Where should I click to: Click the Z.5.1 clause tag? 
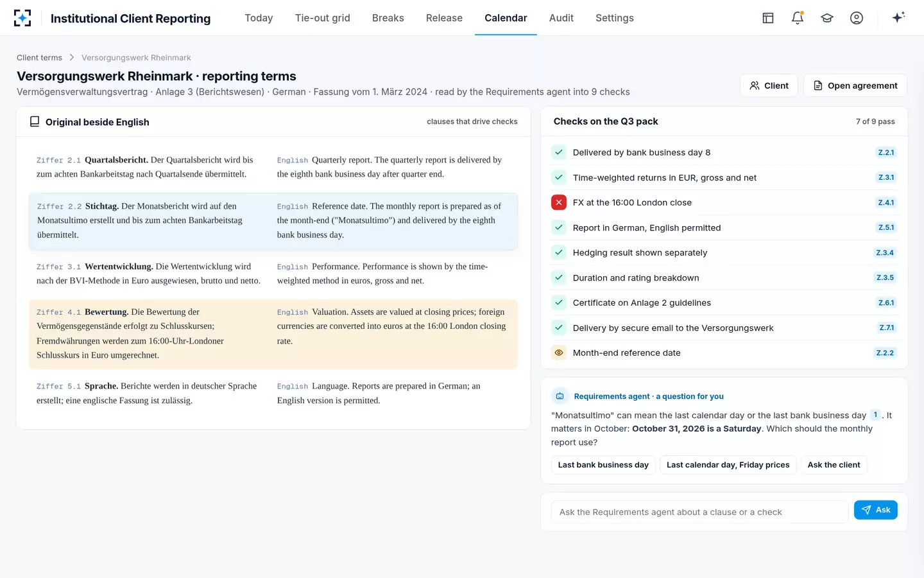click(x=886, y=227)
